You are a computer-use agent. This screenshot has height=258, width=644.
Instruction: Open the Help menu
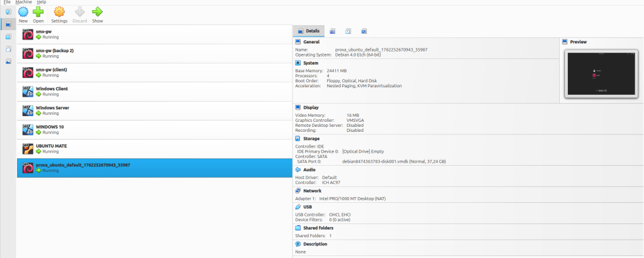coord(42,3)
